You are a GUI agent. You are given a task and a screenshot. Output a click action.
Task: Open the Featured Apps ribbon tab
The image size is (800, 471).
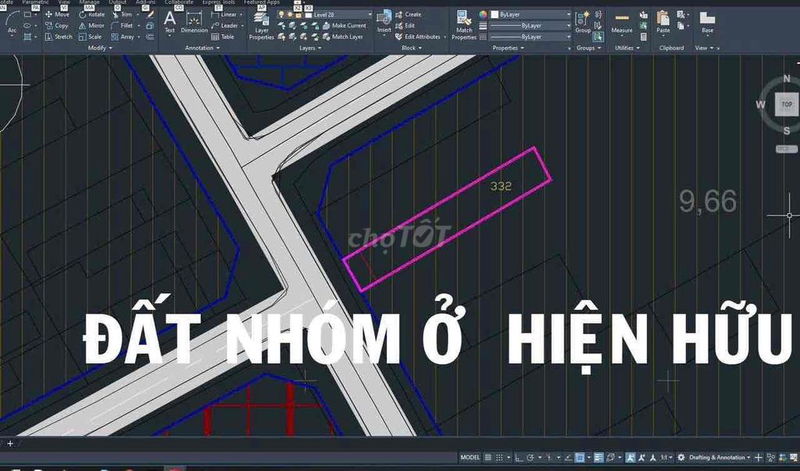click(262, 3)
